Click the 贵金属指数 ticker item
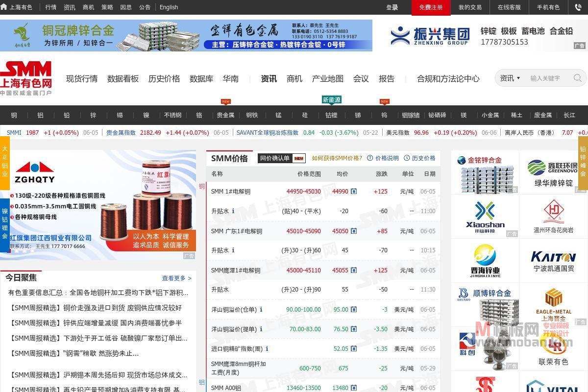Viewport: 588px width, 392px height. 121,133
